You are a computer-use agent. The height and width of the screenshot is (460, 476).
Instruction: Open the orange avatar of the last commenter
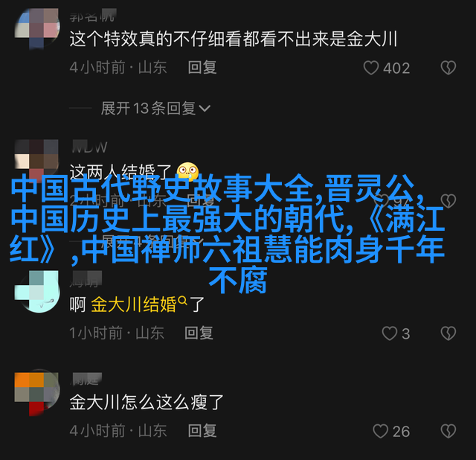(x=37, y=392)
